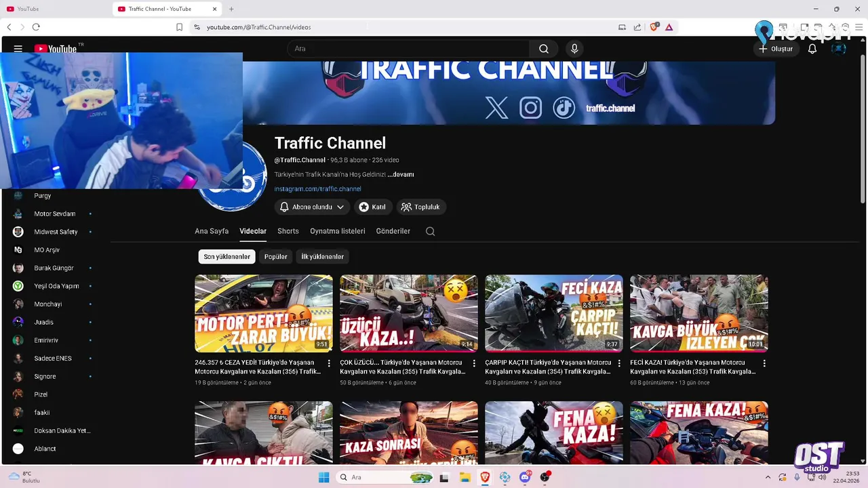Open the YouTube hamburger guide menu
868x488 pixels.
pos(18,49)
